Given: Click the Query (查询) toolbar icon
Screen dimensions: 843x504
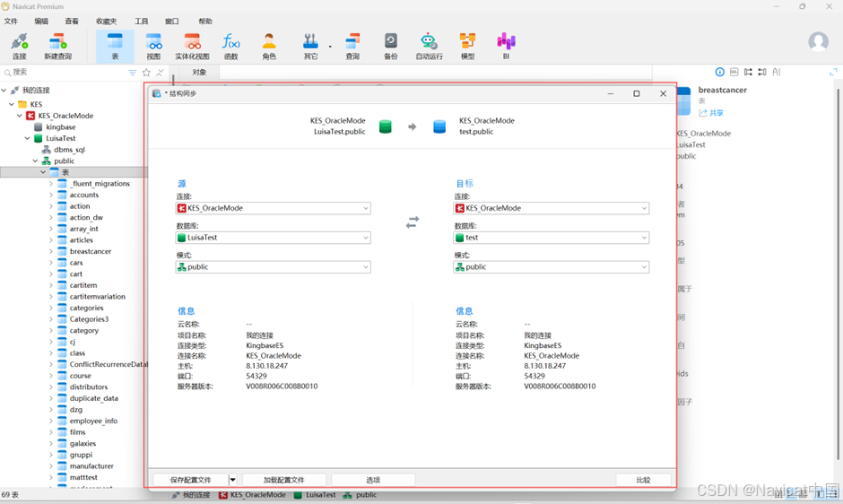Looking at the screenshot, I should pyautogui.click(x=352, y=47).
